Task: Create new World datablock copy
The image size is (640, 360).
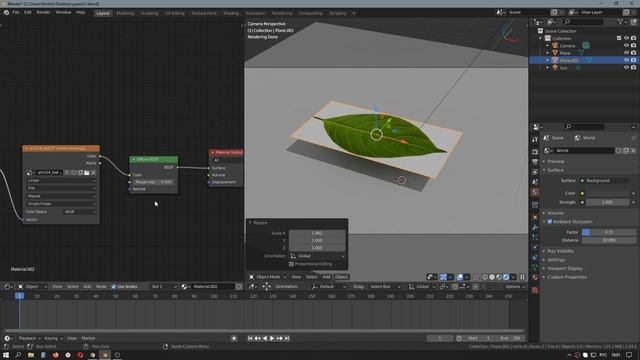Action: coord(626,151)
